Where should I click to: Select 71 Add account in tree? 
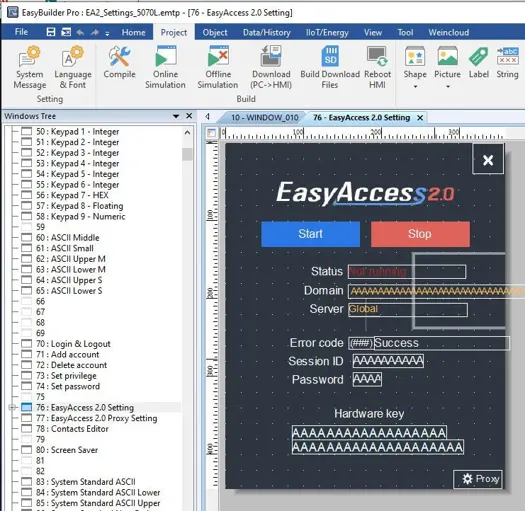pyautogui.click(x=68, y=354)
